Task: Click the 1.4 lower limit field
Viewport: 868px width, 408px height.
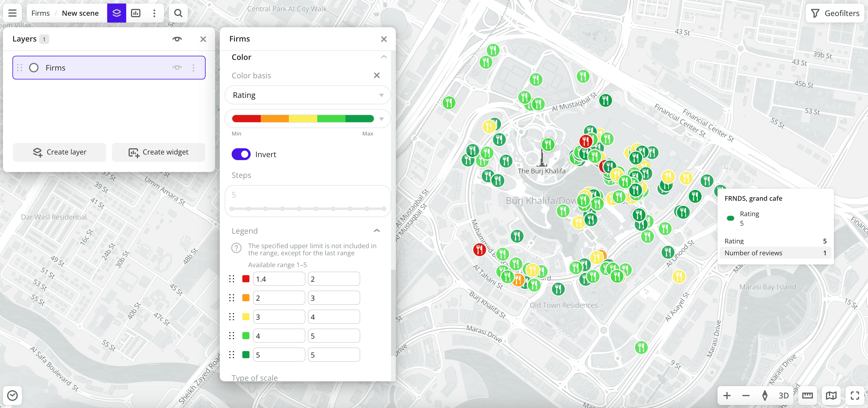Action: coord(279,279)
